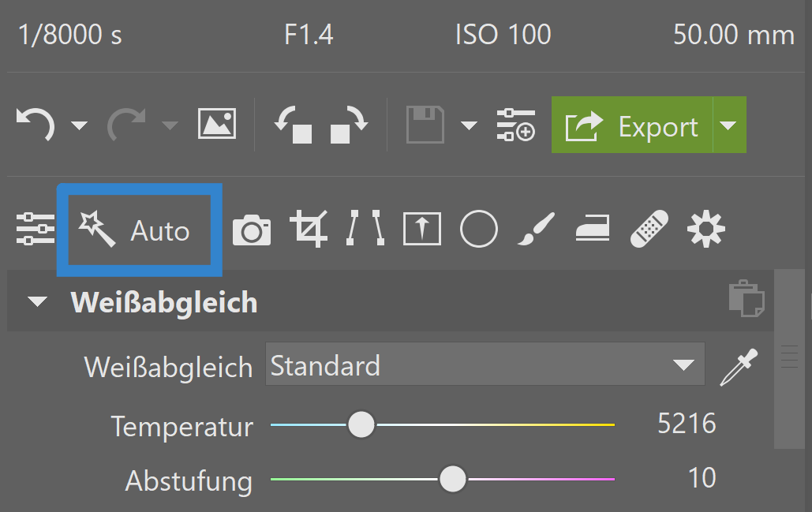Viewport: 812px width, 512px height.
Task: Rotate the image right
Action: coord(348,125)
